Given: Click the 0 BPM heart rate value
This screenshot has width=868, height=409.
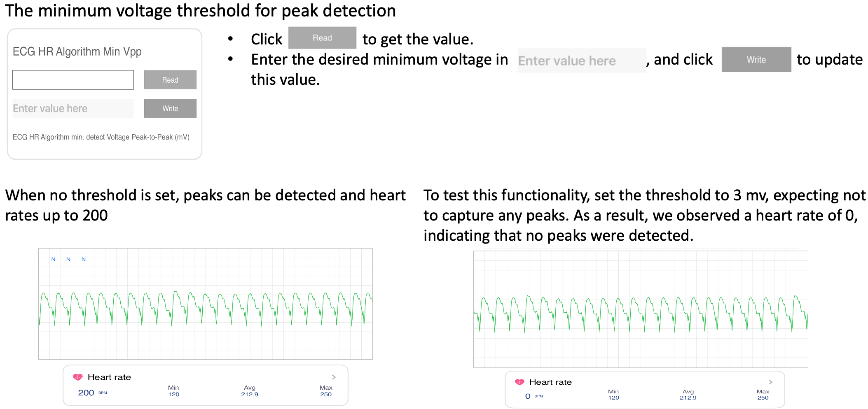Looking at the screenshot, I should tap(528, 396).
